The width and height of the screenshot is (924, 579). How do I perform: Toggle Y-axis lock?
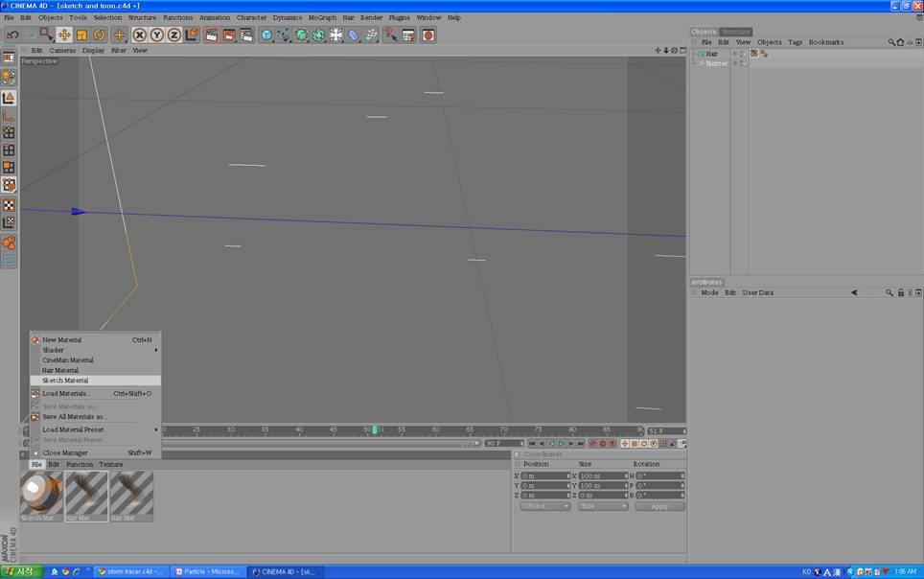pos(157,35)
